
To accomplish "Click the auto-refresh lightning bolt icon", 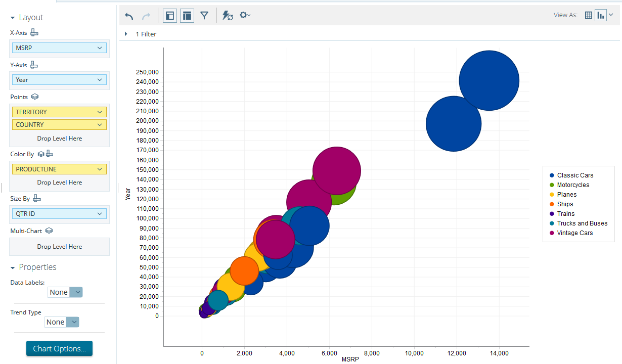I will pos(228,16).
